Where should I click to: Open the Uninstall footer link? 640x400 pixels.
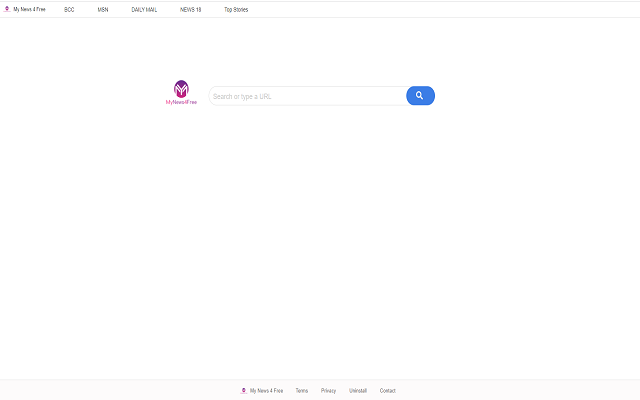tap(358, 391)
